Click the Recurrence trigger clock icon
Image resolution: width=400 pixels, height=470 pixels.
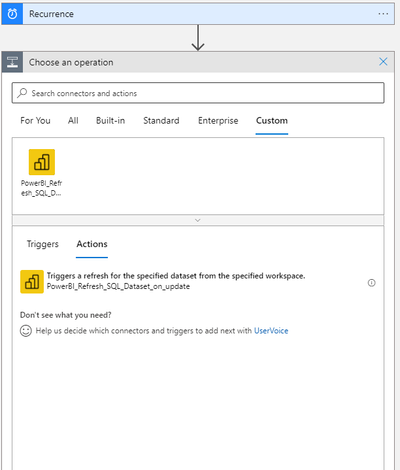point(12,14)
